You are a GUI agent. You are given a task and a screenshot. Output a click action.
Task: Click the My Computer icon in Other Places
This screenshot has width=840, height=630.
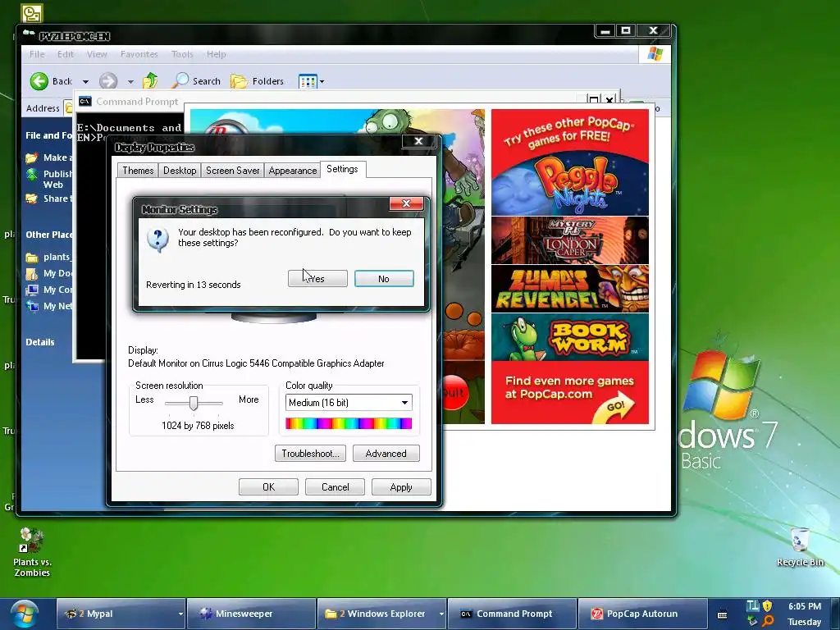pyautogui.click(x=32, y=290)
